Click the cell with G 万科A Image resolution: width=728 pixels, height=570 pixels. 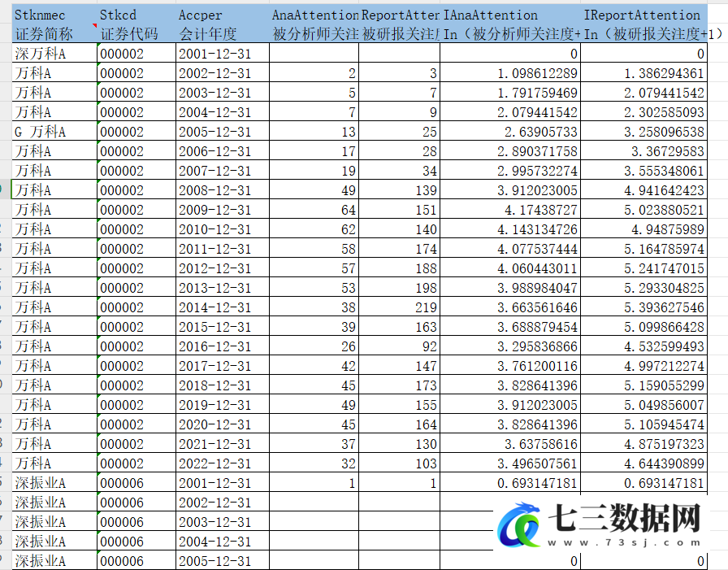pos(54,132)
